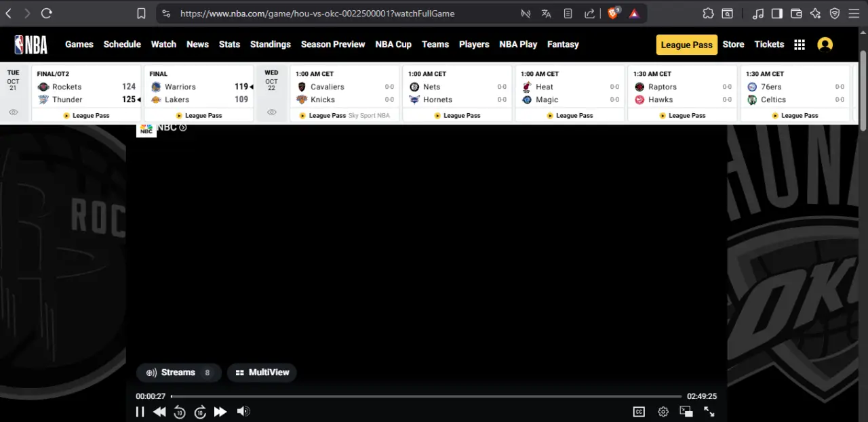This screenshot has height=422, width=868.
Task: Open the NBA Cup page
Action: (393, 44)
